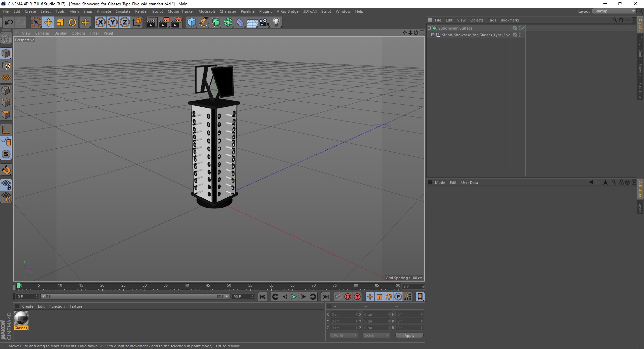This screenshot has height=349, width=644.
Task: Open material manager Texture menu
Action: click(x=75, y=306)
